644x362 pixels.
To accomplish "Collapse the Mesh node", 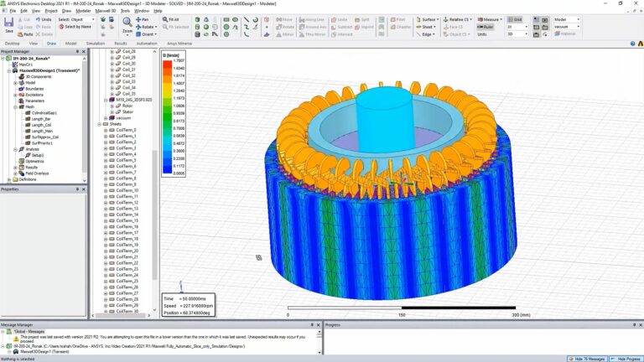I will pos(16,106).
